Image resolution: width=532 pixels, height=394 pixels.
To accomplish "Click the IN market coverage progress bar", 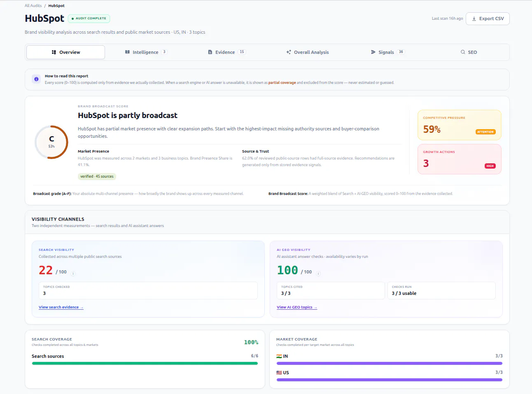I will (x=390, y=364).
